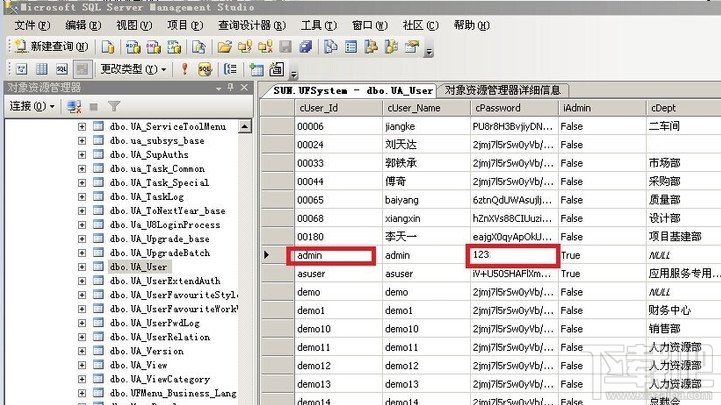Add a new derived table icon
This screenshot has height=405, width=721.
(x=276, y=69)
